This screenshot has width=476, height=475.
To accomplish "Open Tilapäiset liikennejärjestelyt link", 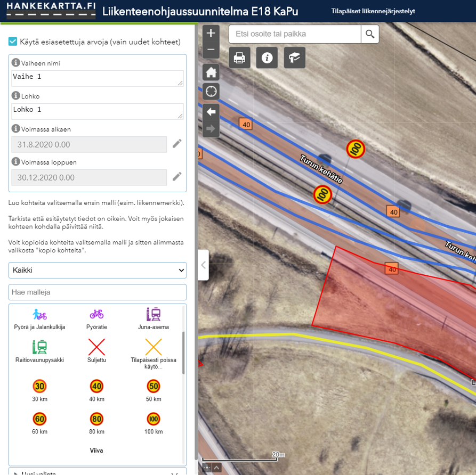I will (x=373, y=11).
